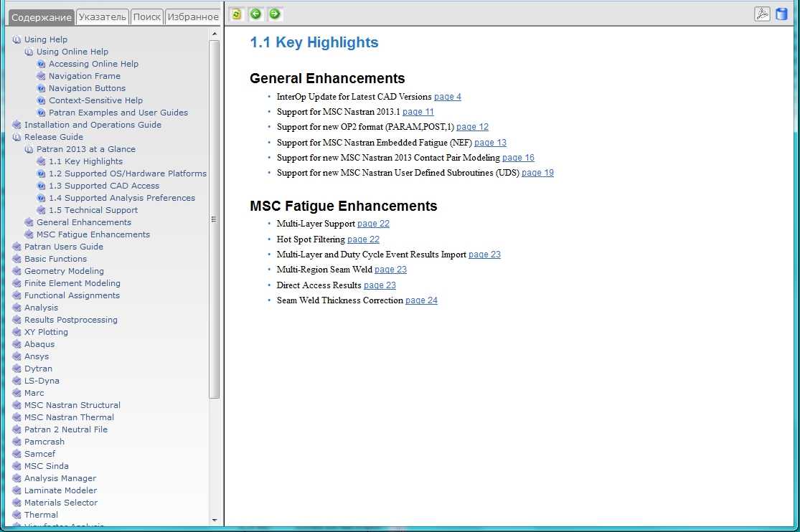Click the blue book icon at top right
Viewport: 800px width, 532px height.
click(781, 14)
